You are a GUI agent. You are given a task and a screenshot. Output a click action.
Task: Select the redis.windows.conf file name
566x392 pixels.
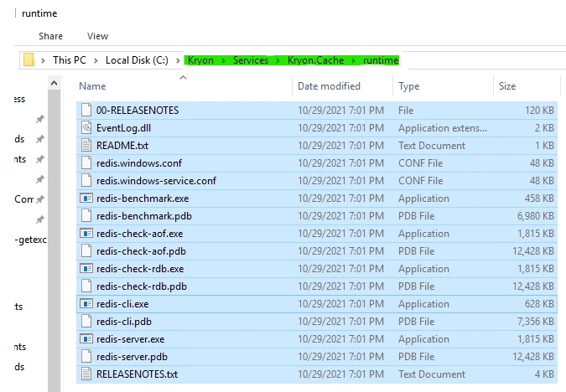pyautogui.click(x=139, y=163)
